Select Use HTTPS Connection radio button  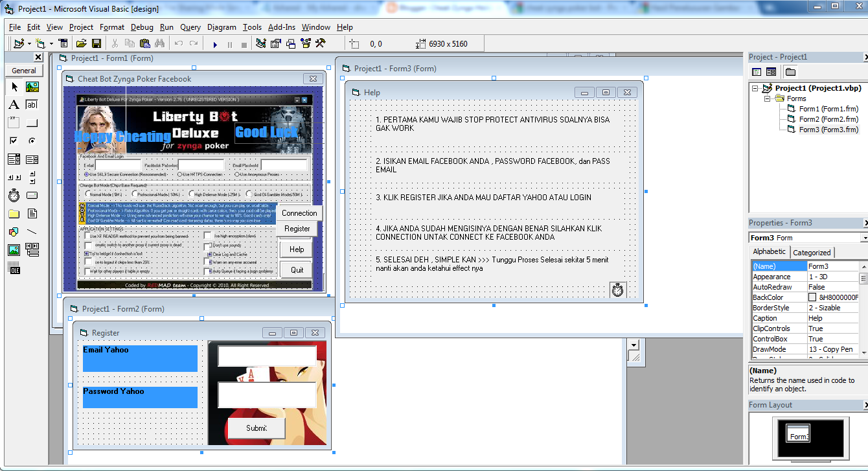(180, 175)
